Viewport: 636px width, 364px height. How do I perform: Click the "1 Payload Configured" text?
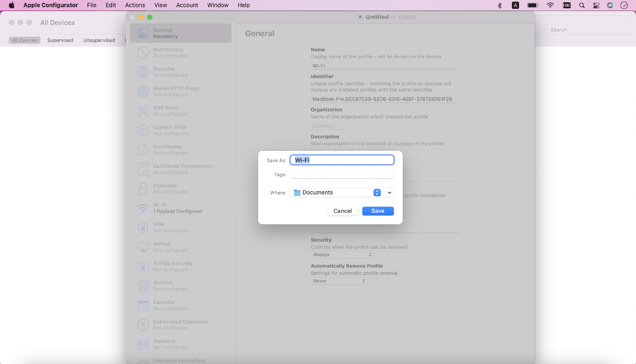177,212
